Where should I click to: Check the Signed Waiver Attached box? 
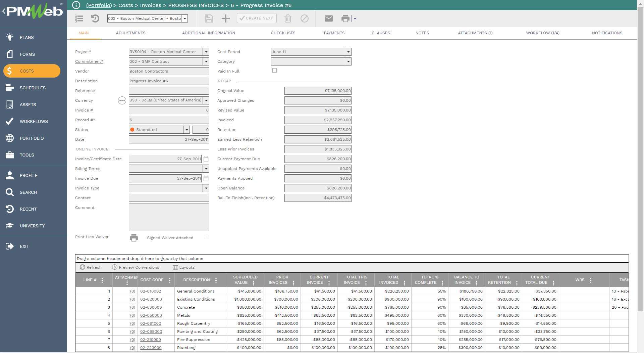pyautogui.click(x=206, y=237)
